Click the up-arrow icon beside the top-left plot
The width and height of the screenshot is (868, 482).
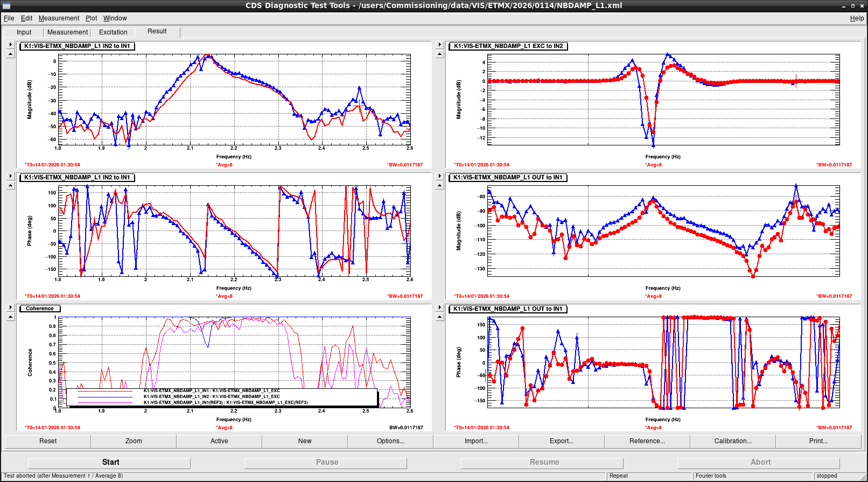(10, 54)
